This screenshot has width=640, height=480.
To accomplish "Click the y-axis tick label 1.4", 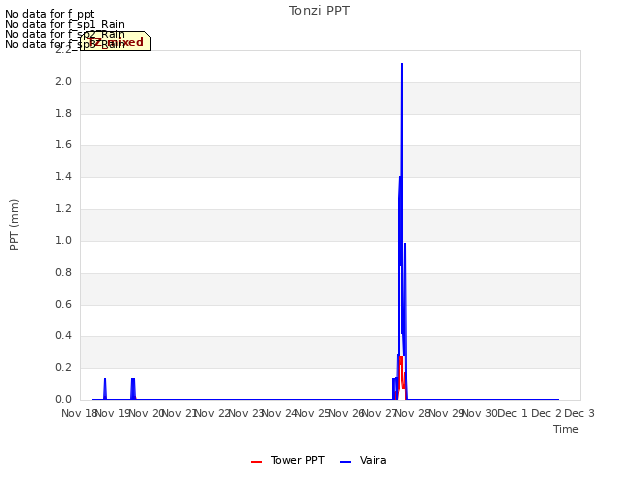I will (x=63, y=177).
